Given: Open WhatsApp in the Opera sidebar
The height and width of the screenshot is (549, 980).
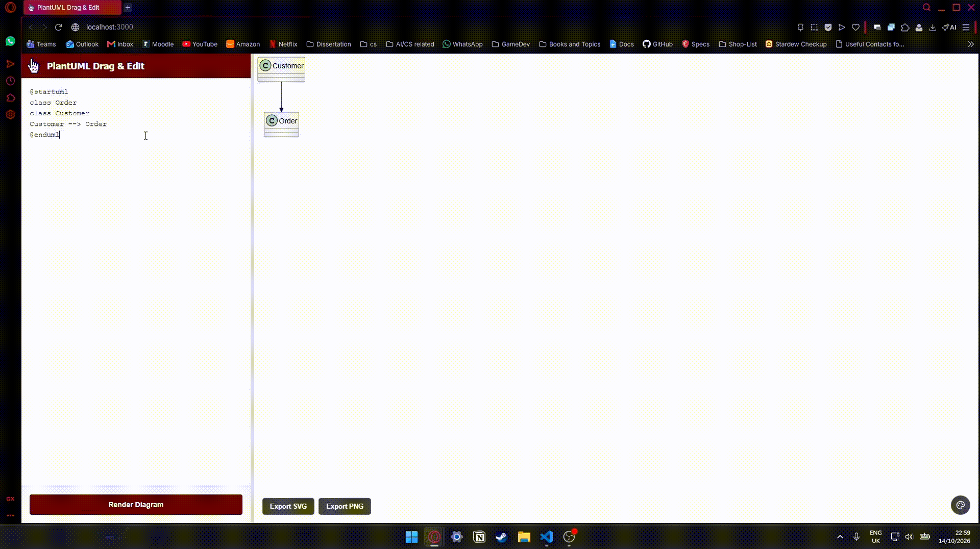Looking at the screenshot, I should (x=10, y=41).
